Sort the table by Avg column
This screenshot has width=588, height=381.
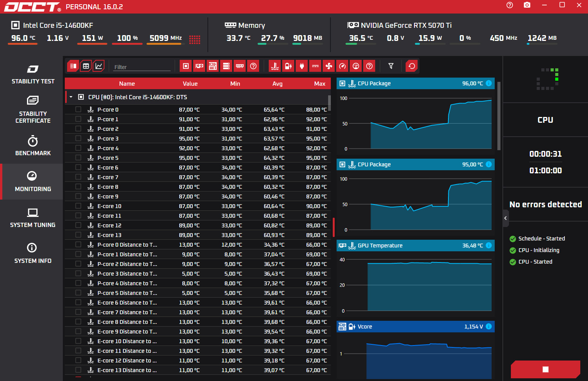pos(277,83)
